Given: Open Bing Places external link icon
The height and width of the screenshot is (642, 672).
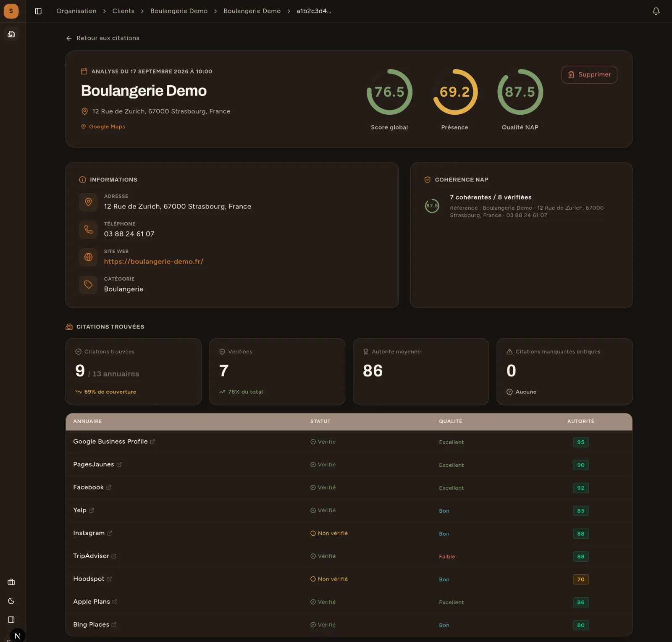Looking at the screenshot, I should pyautogui.click(x=114, y=625).
